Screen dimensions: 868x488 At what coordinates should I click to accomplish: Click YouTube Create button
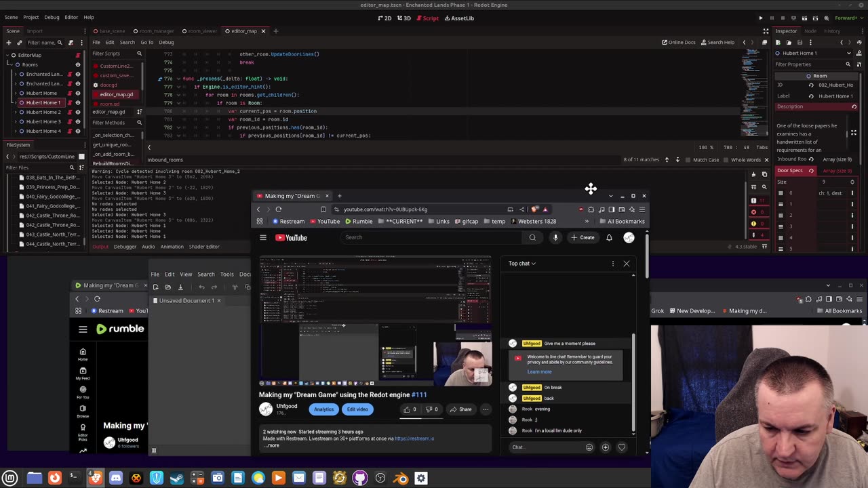pyautogui.click(x=583, y=237)
